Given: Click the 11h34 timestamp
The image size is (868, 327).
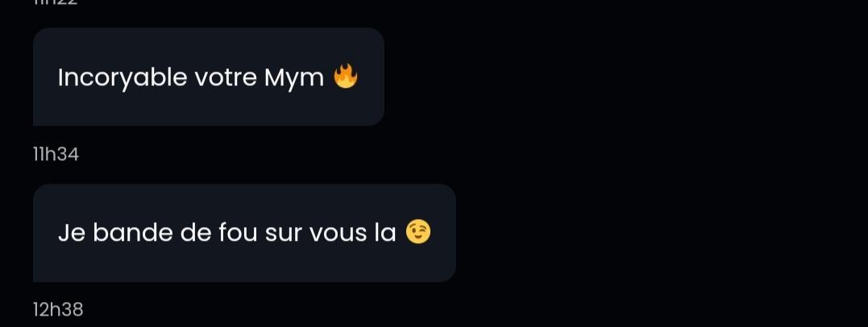Looking at the screenshot, I should (56, 155).
